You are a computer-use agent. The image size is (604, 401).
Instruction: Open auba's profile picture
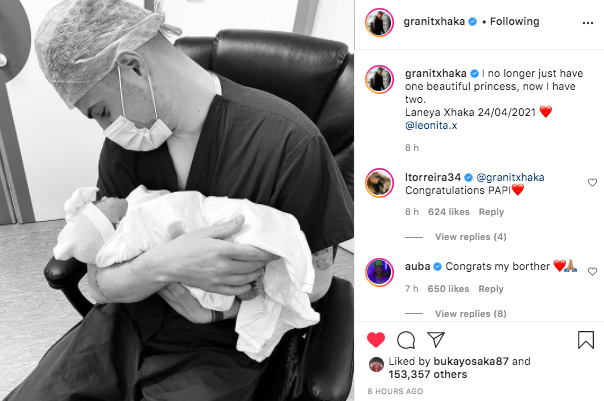379,272
